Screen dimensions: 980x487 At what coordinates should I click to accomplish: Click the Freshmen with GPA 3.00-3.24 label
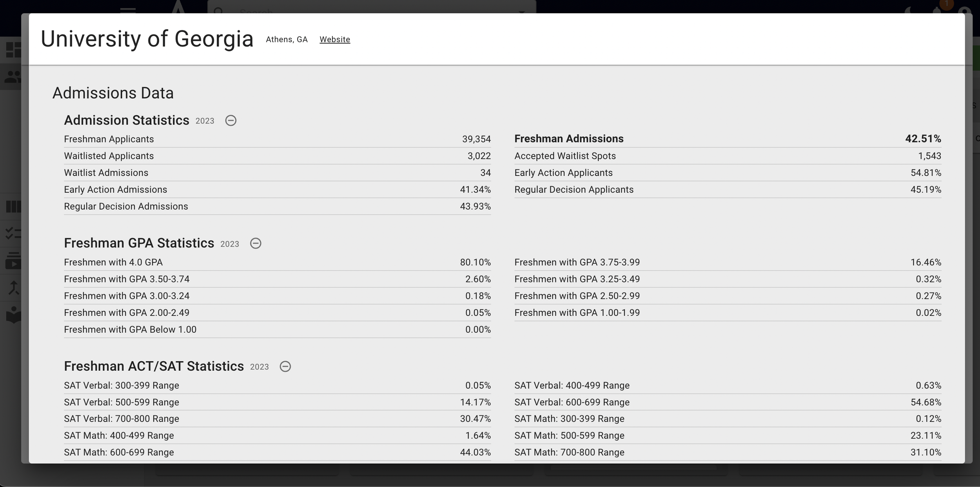pos(127,296)
